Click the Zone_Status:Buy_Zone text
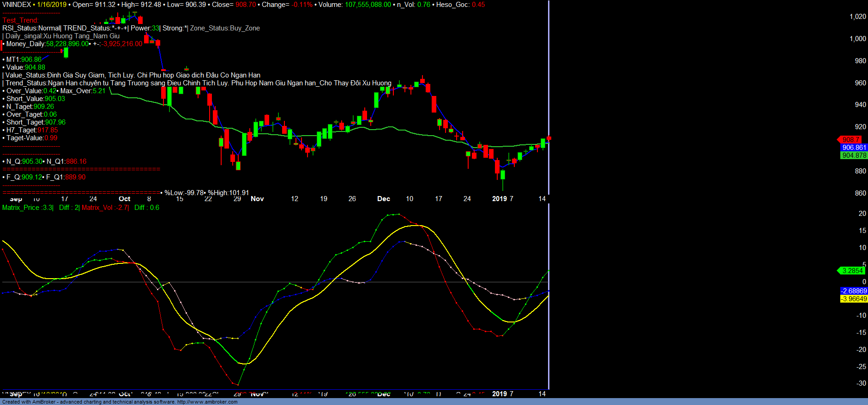Screen dimensions: 868x405 point(225,28)
